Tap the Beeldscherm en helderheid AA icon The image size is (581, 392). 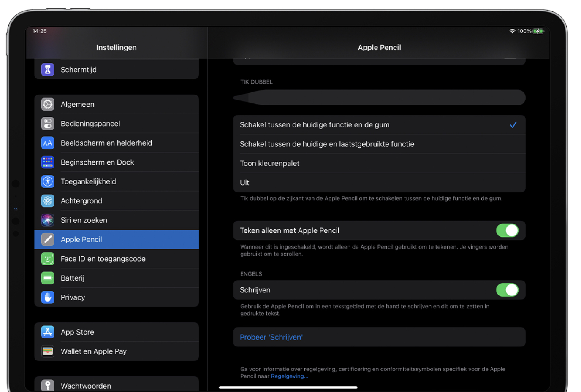[48, 143]
